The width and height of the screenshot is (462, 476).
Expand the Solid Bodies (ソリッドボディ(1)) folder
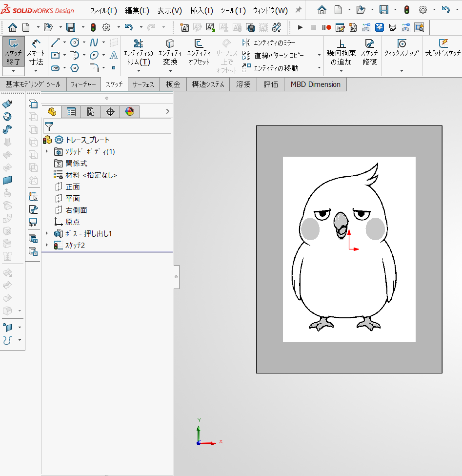[47, 151]
